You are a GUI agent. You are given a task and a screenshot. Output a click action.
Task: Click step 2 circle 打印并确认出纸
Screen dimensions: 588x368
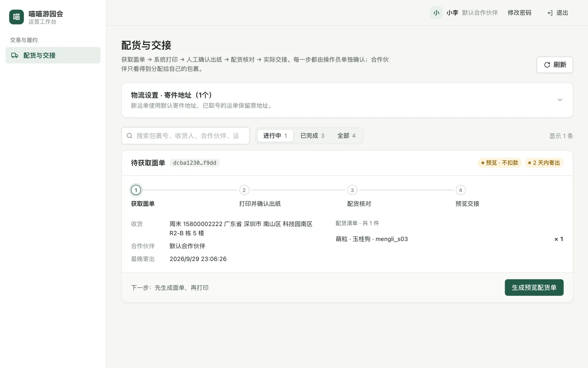[244, 190]
